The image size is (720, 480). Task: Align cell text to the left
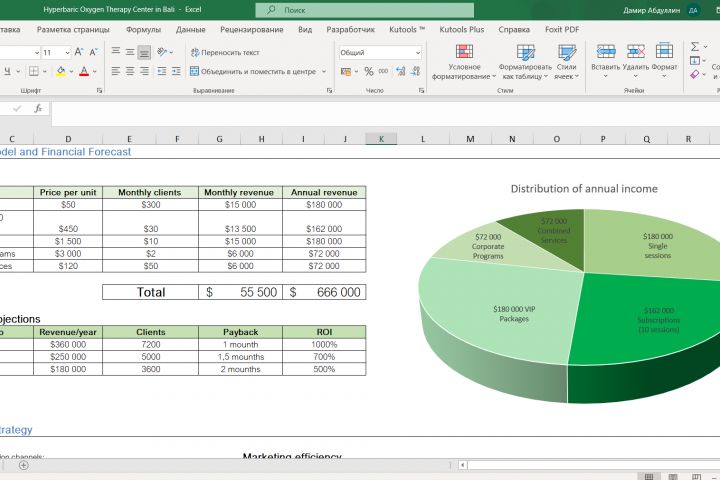click(116, 71)
